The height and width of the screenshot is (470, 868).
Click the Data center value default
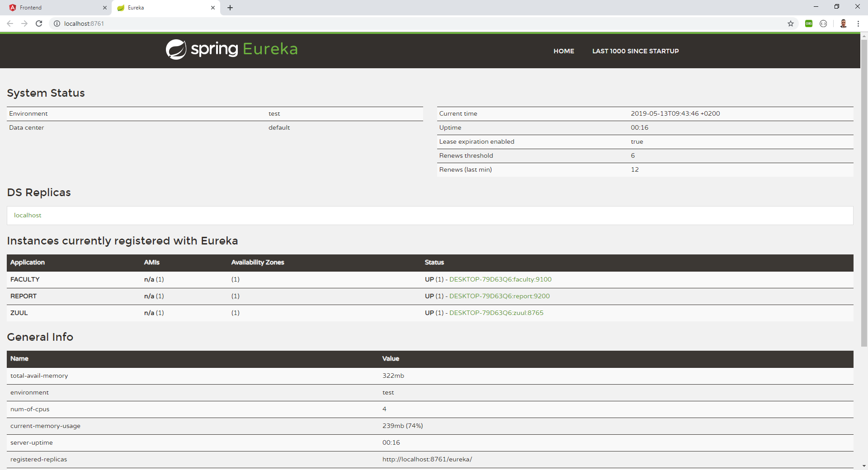click(279, 127)
